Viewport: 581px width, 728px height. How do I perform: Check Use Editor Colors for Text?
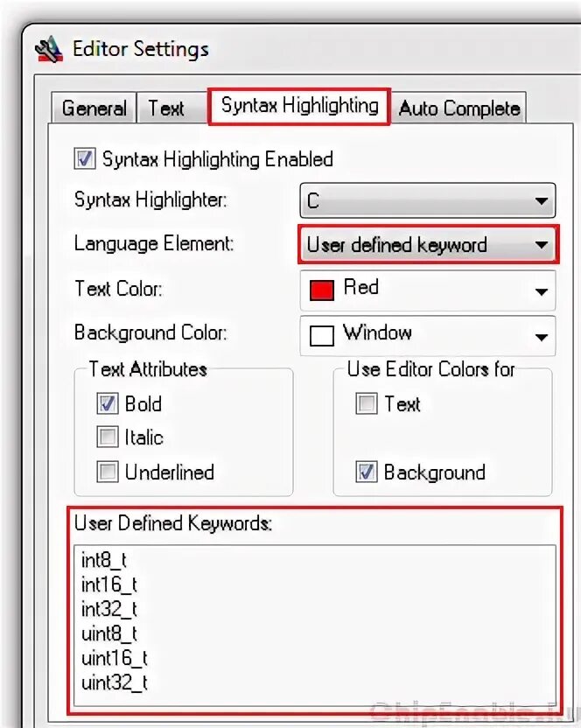(x=366, y=403)
